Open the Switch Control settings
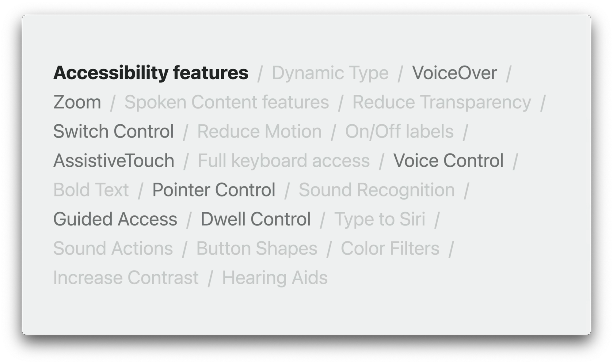This screenshot has width=613, height=364. pyautogui.click(x=114, y=131)
